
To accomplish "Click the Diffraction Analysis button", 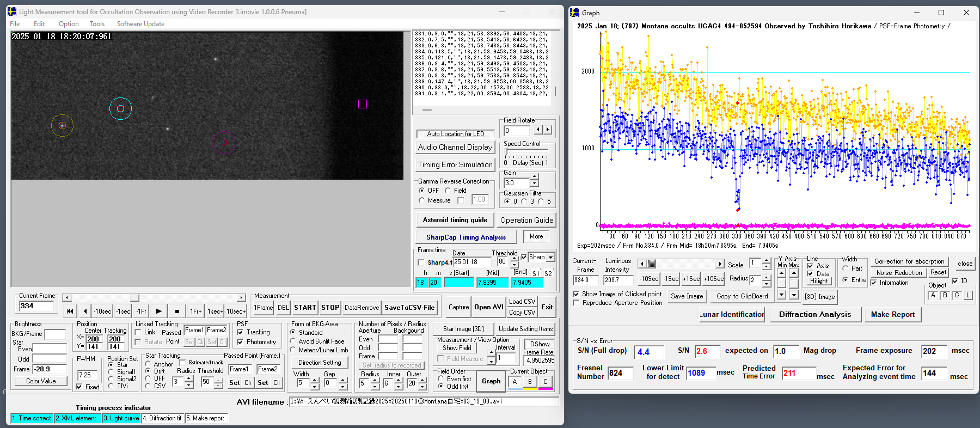I will (x=814, y=315).
